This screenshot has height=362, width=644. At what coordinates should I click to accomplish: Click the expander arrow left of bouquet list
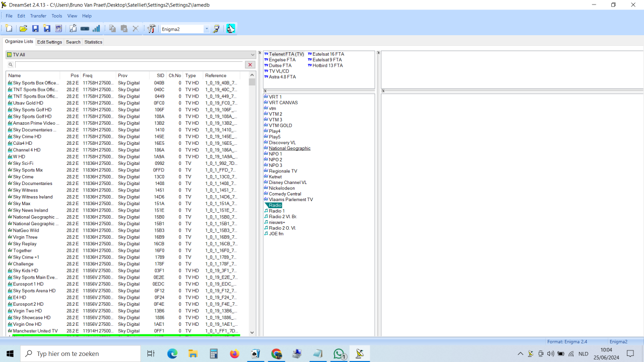(260, 53)
